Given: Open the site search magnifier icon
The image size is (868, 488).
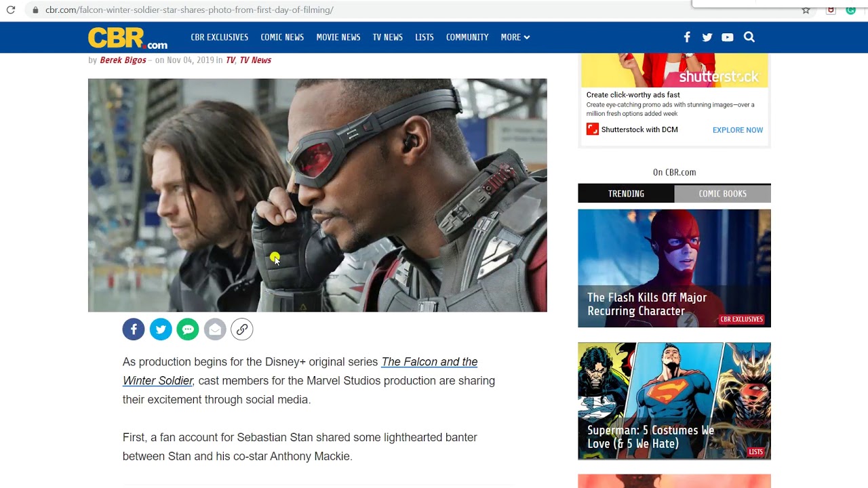Looking at the screenshot, I should (x=749, y=37).
